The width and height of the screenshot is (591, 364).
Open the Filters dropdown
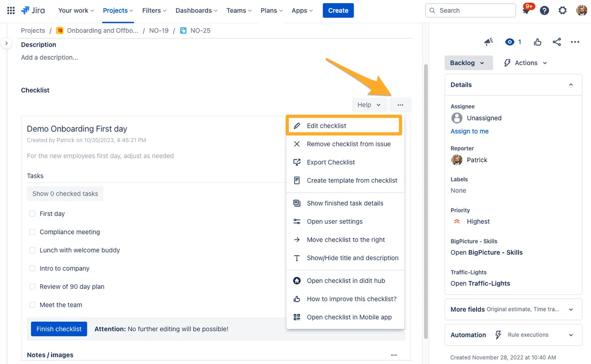pos(155,10)
